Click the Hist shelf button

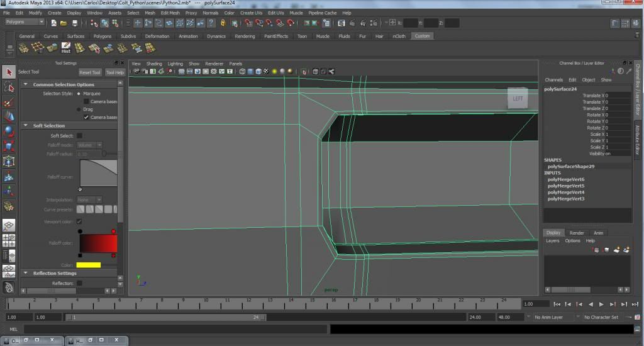(x=65, y=48)
